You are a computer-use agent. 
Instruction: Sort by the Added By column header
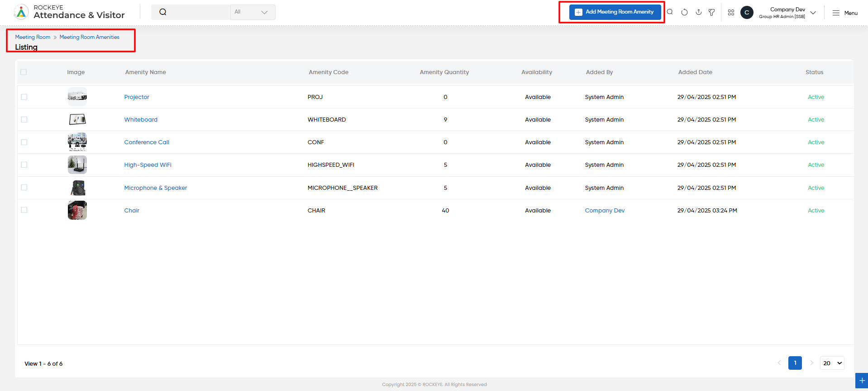599,72
